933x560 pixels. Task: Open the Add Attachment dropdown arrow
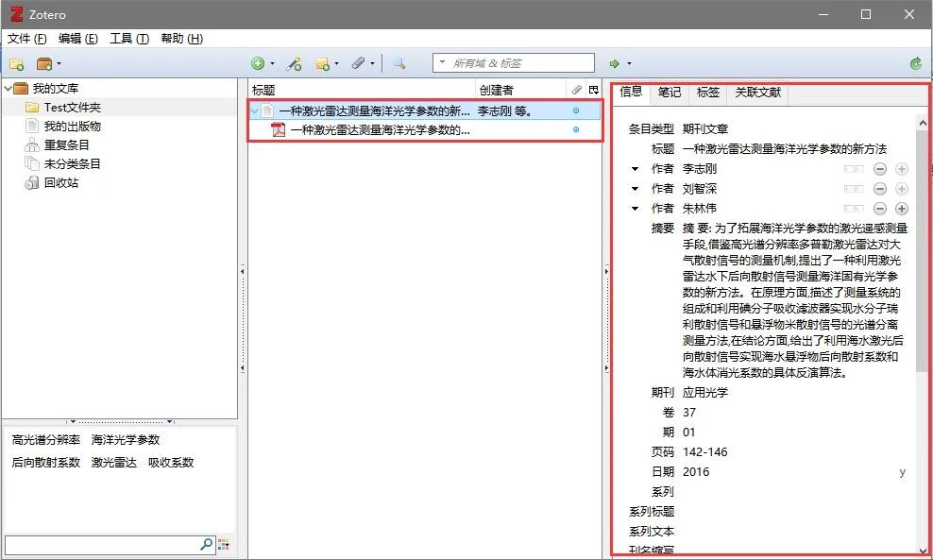pos(372,63)
